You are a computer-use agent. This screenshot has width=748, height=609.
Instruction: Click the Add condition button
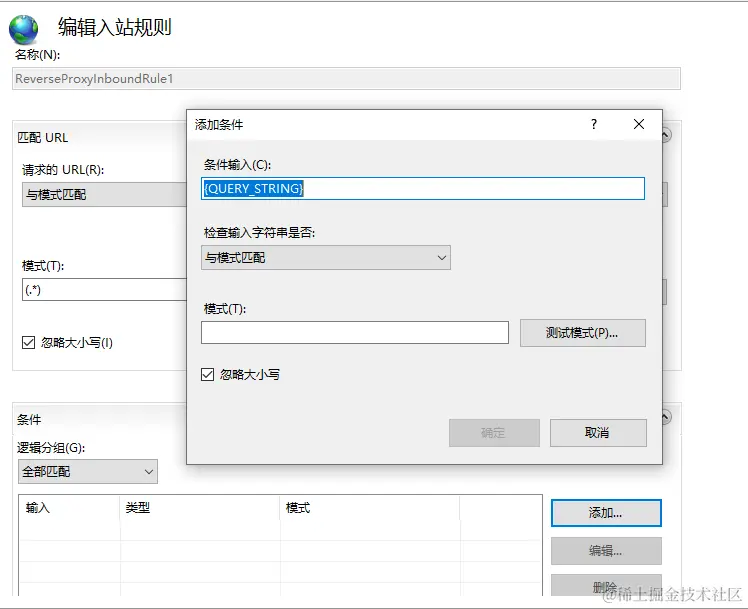(606, 513)
